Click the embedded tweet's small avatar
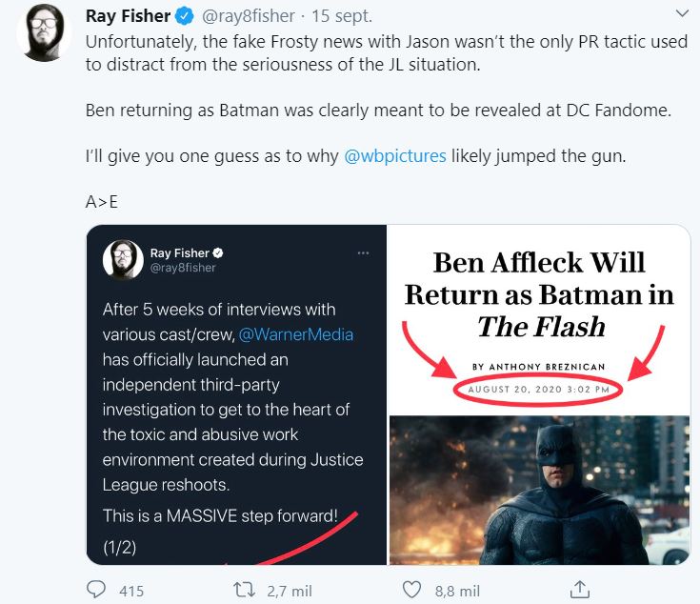The image size is (700, 604). click(x=123, y=260)
